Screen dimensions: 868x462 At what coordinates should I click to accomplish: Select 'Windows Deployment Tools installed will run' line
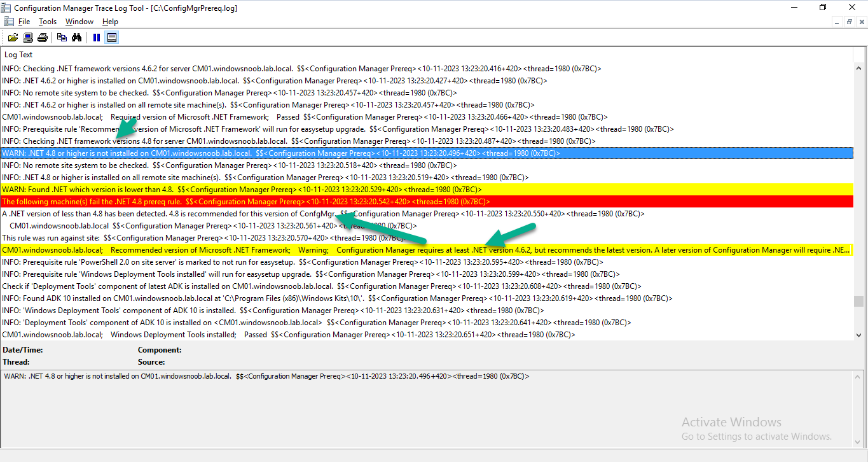click(x=427, y=274)
